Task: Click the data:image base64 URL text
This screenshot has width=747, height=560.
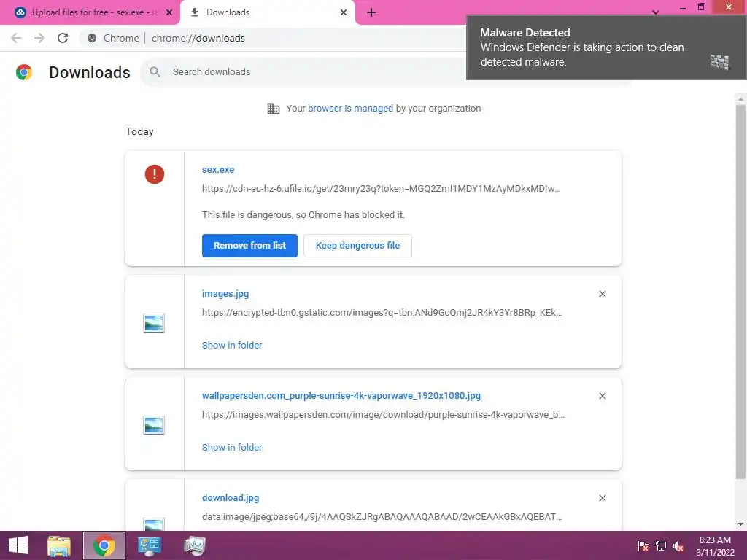Action: (x=382, y=517)
